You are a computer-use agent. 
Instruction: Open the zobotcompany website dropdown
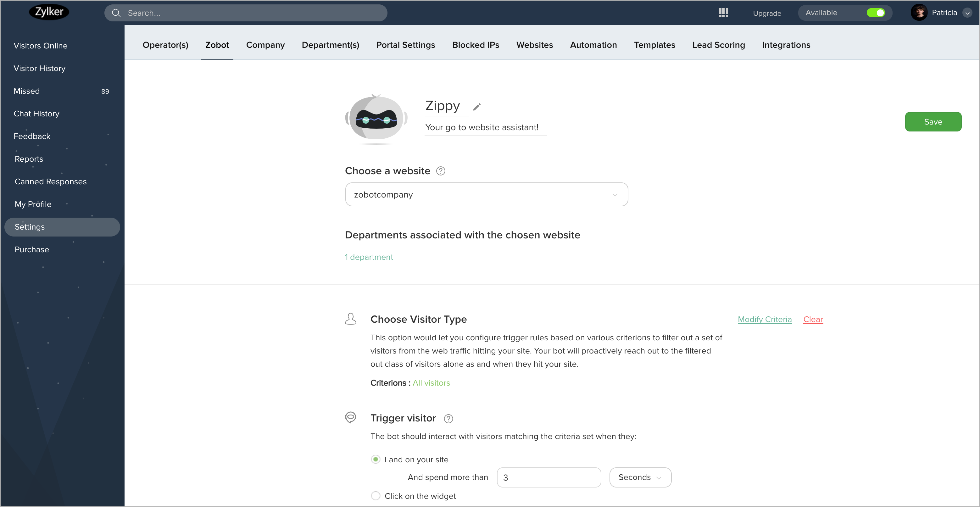(x=486, y=194)
